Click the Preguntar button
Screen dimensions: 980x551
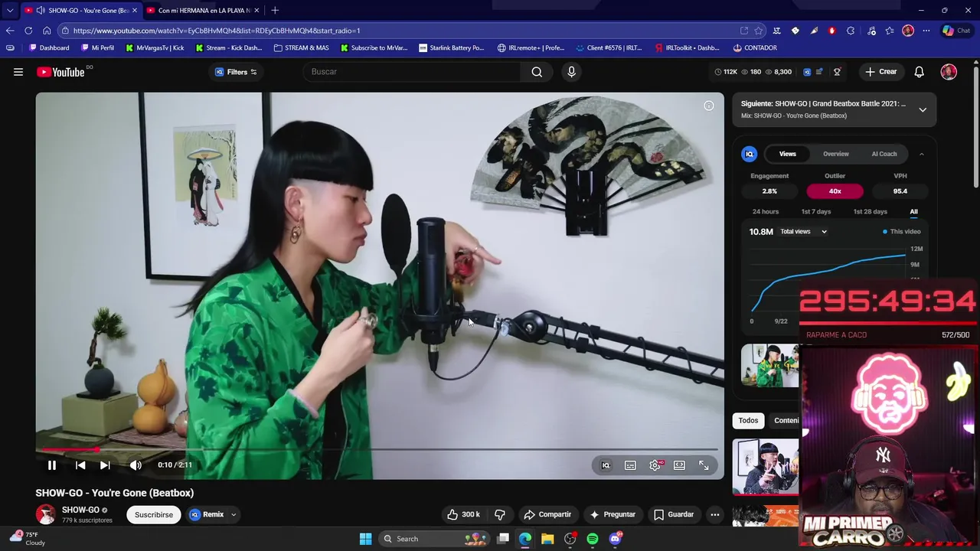tap(612, 515)
